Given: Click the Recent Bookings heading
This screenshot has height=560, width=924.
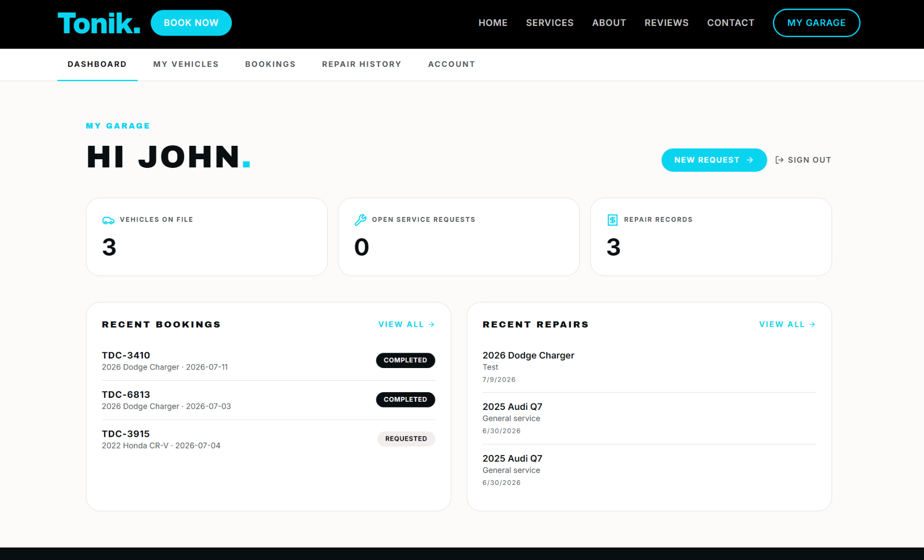Looking at the screenshot, I should [x=161, y=325].
